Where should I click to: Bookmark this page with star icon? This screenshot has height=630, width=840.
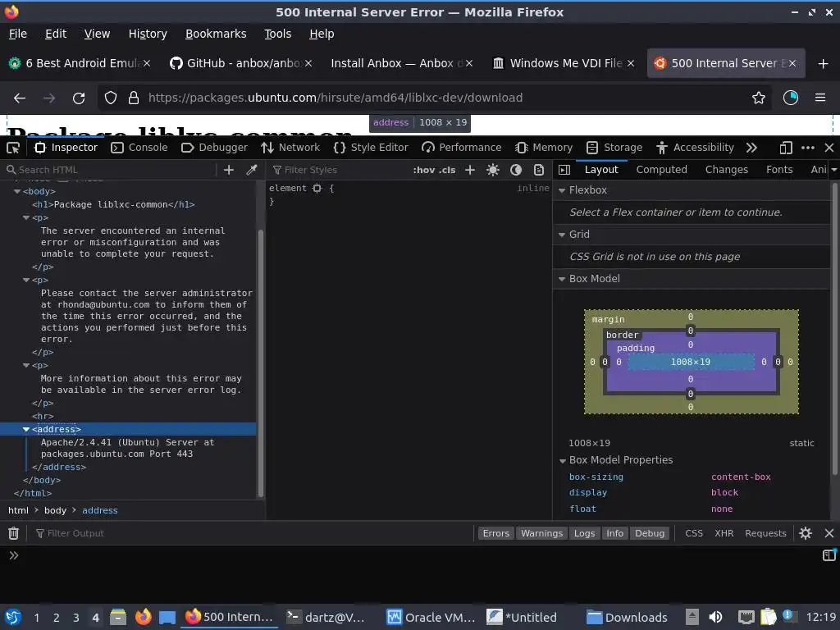point(759,98)
